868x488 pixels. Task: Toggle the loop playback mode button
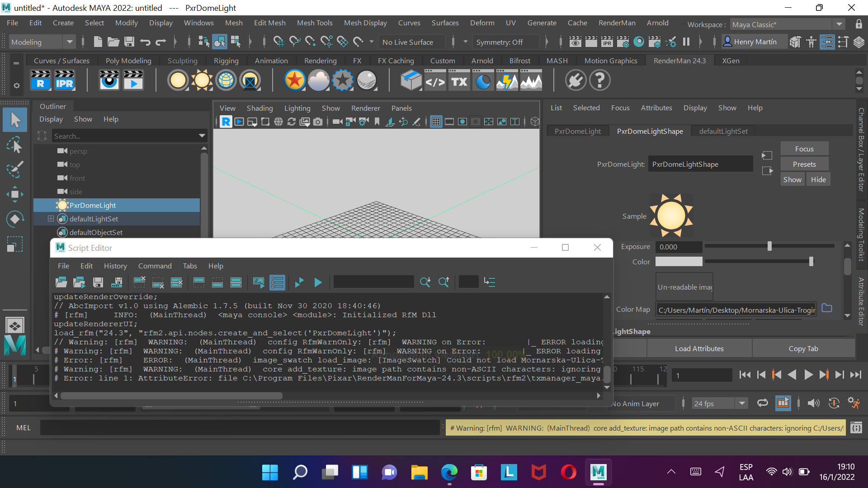tap(762, 403)
